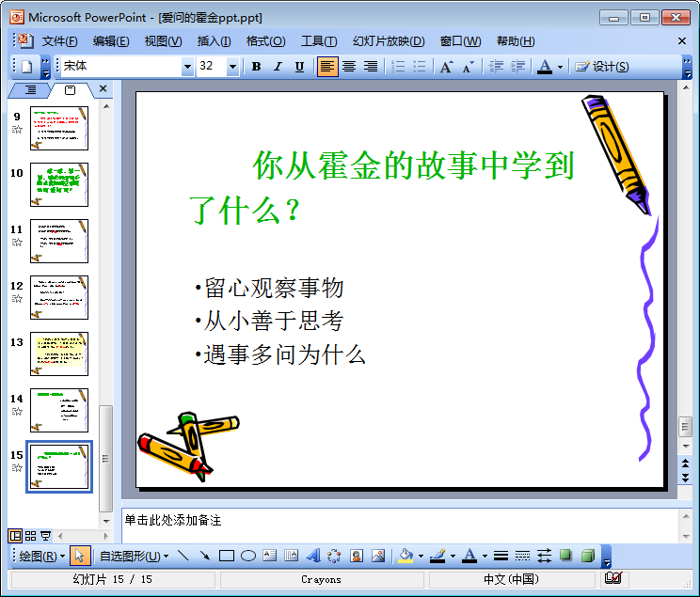Toggle Bold formatting
Viewport: 700px width, 597px height.
(x=256, y=67)
